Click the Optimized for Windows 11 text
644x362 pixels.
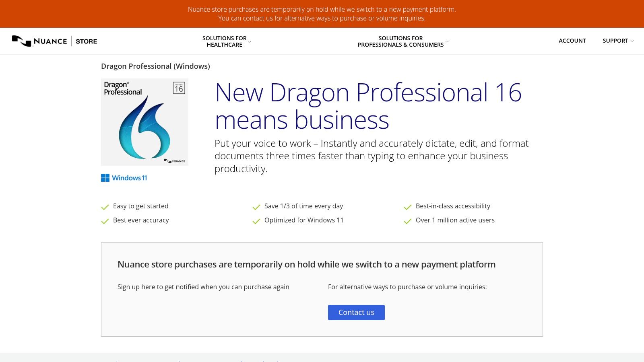click(304, 220)
